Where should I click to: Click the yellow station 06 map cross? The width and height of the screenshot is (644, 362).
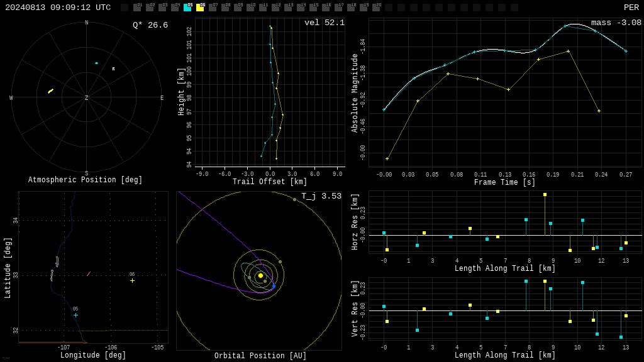point(132,281)
